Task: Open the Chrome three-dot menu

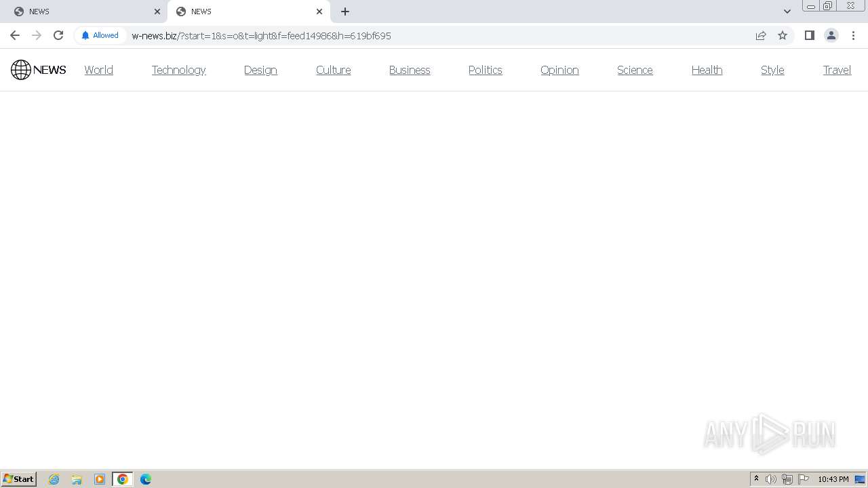Action: [853, 35]
